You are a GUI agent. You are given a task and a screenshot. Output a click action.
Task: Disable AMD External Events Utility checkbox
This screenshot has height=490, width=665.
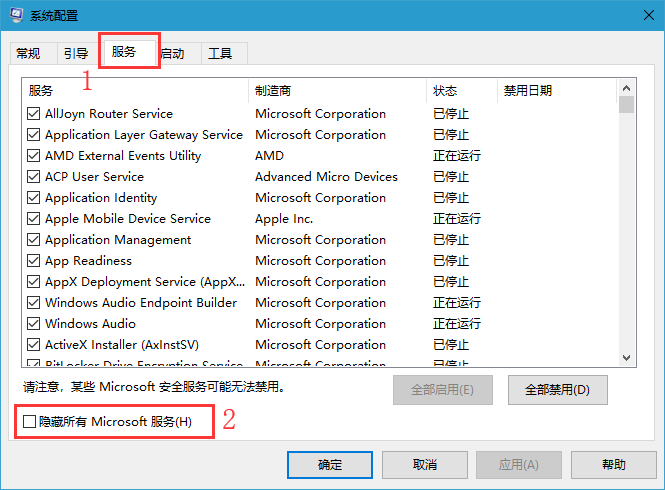(34, 156)
